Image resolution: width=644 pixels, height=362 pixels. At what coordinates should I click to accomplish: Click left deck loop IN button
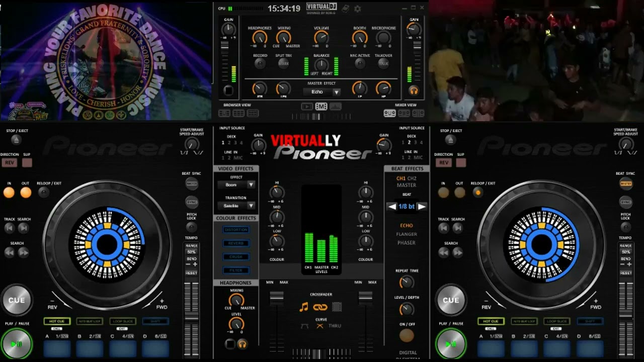[9, 193]
